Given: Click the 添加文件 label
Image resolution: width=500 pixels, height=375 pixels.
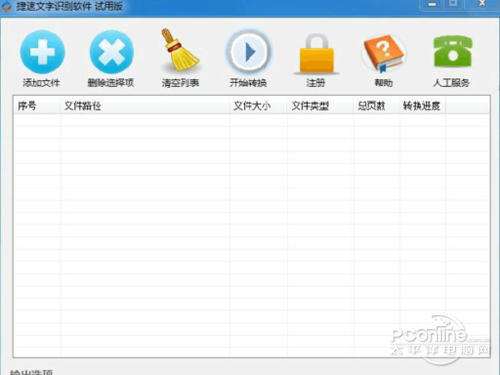Looking at the screenshot, I should [x=41, y=82].
